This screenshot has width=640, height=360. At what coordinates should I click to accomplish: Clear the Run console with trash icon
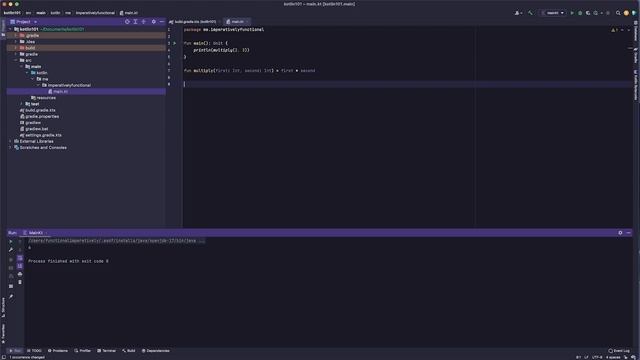20,282
